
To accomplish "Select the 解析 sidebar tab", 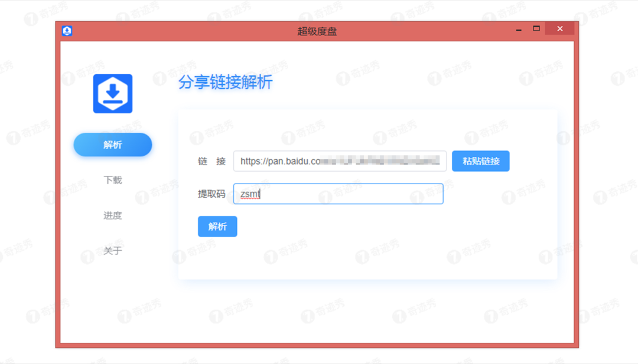I will click(113, 145).
